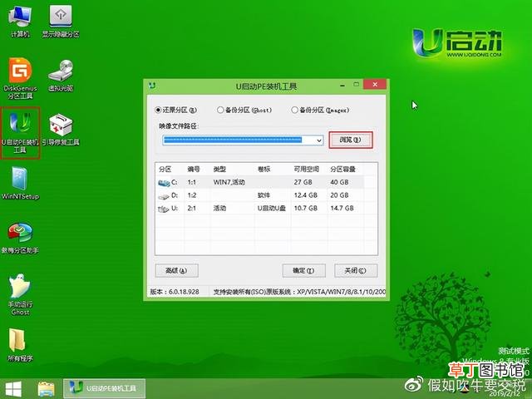Viewport: 532px width, 399px height.
Task: Click the 关闭 button in the dialog
Action: point(356,270)
